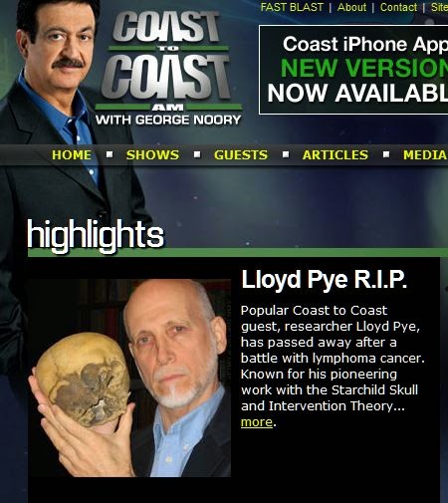448x503 pixels.
Task: Click square bullet between SHOWS and GUESTS
Action: [197, 154]
